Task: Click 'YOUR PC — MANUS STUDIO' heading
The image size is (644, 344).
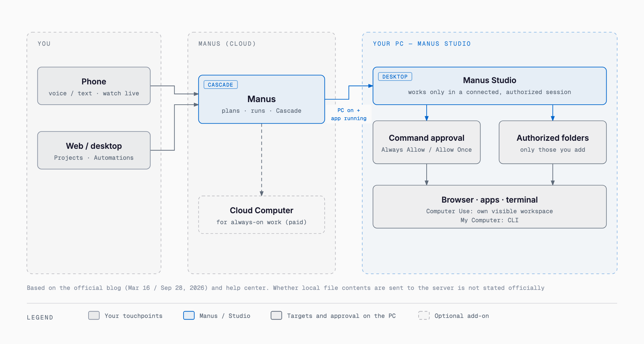Action: click(x=422, y=44)
